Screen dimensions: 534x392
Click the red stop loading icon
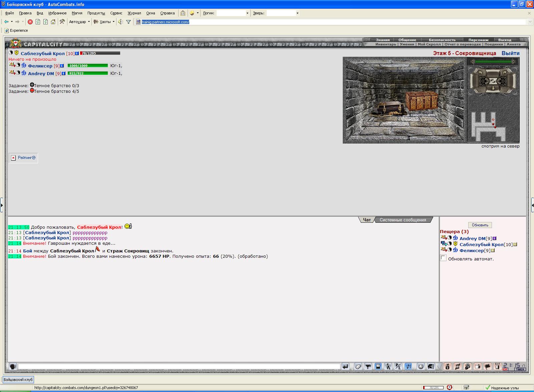coord(30,22)
